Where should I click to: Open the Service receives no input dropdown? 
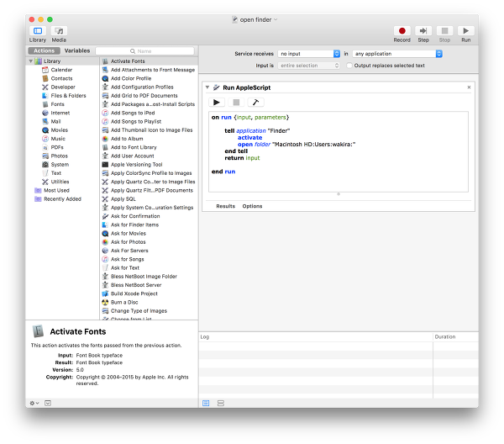coord(309,54)
